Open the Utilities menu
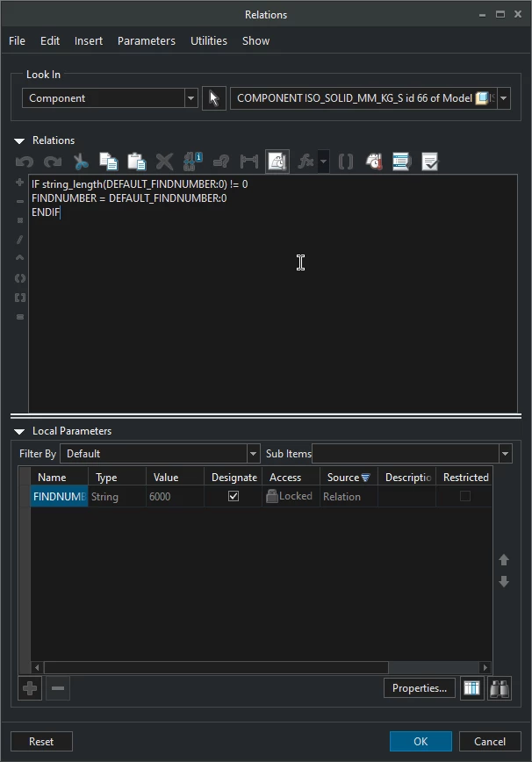Viewport: 532px width, 762px height. tap(209, 40)
